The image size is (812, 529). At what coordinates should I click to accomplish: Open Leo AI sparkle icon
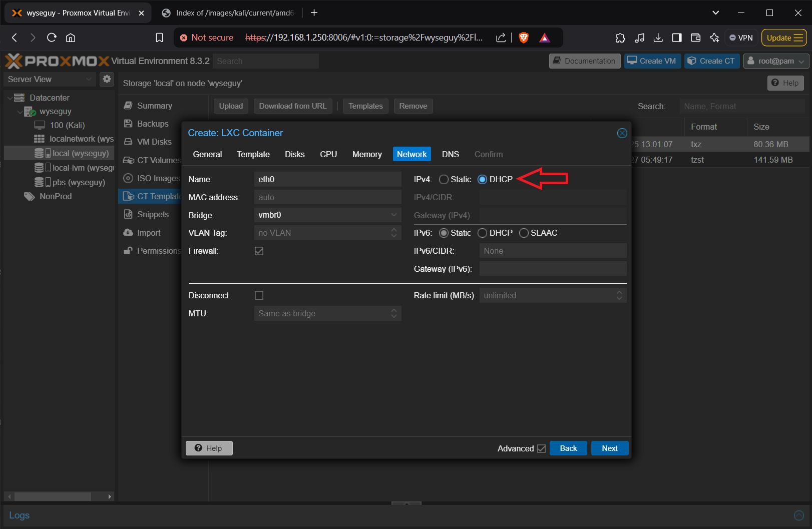pyautogui.click(x=714, y=38)
